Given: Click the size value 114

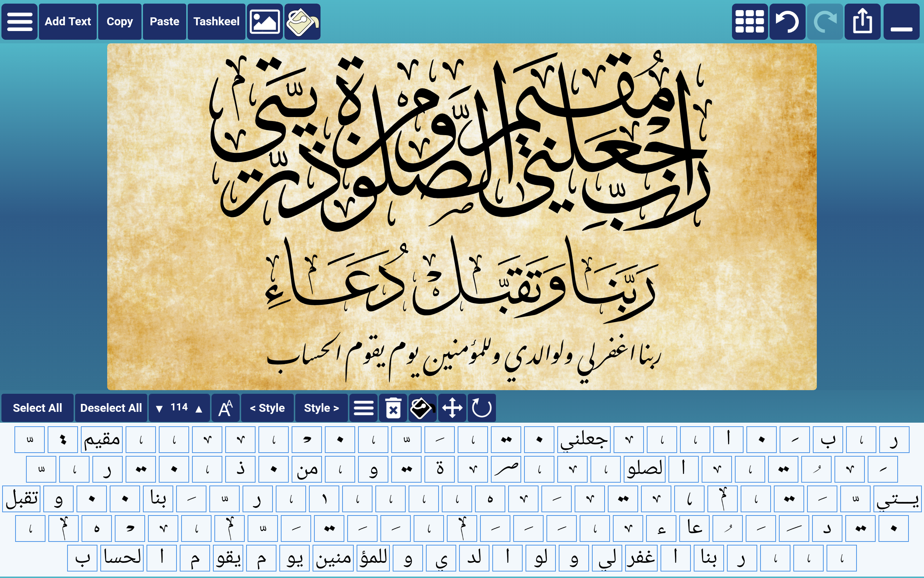Looking at the screenshot, I should coord(179,407).
